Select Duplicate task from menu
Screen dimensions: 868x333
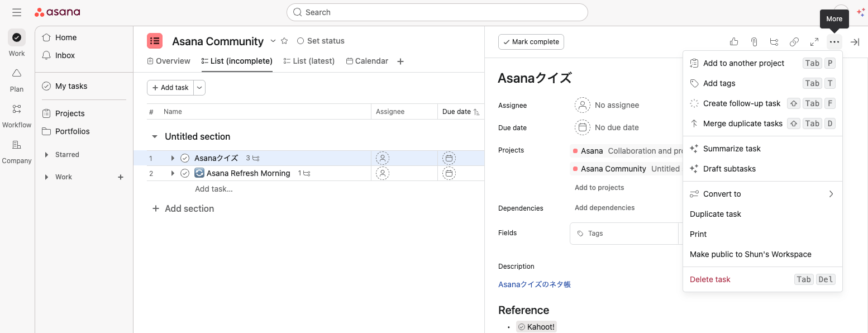[x=716, y=214]
